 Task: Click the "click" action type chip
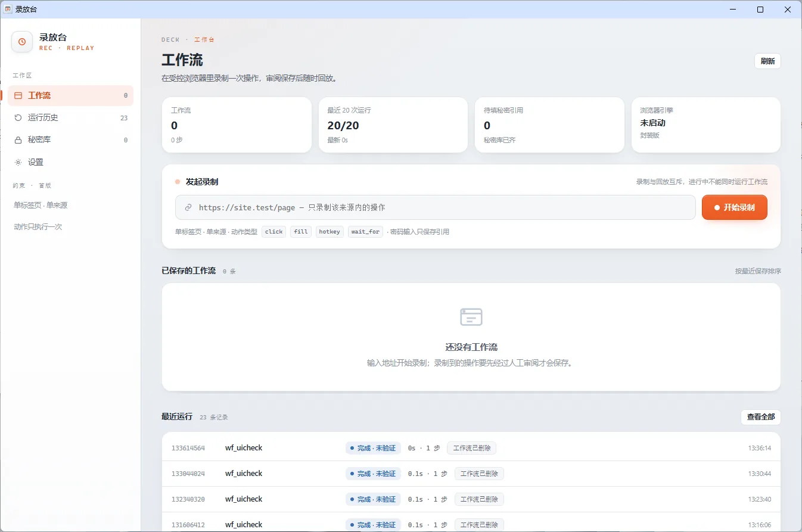(x=274, y=232)
